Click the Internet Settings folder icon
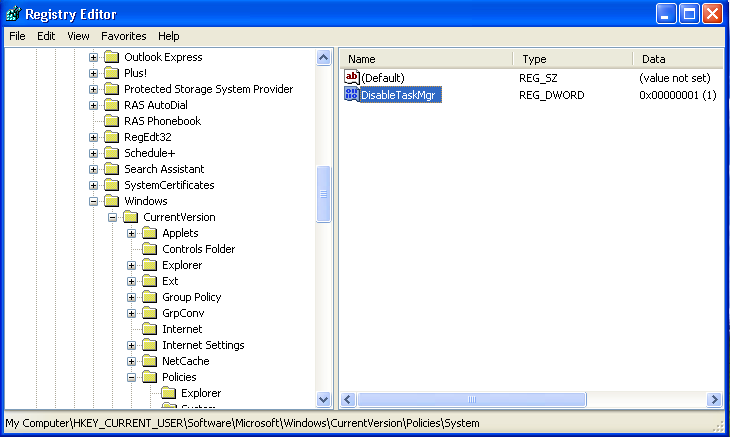730x437 pixels. (149, 345)
